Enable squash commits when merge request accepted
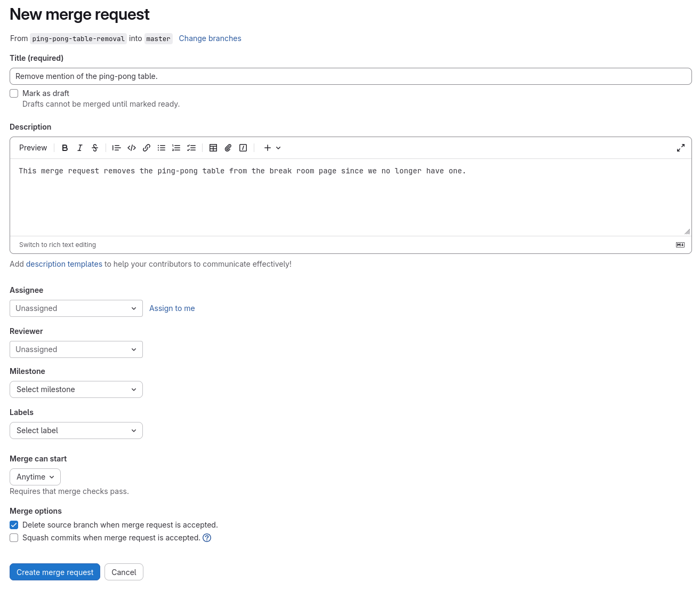 (x=14, y=538)
